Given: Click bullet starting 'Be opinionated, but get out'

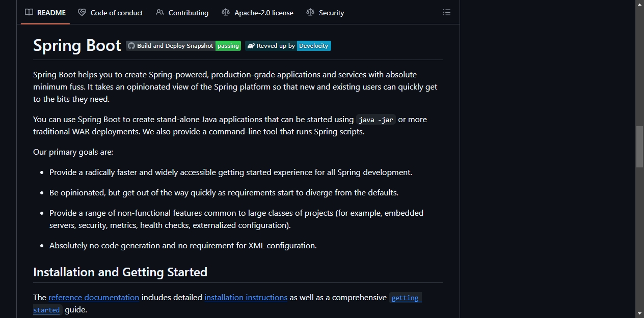Looking at the screenshot, I should point(224,193).
